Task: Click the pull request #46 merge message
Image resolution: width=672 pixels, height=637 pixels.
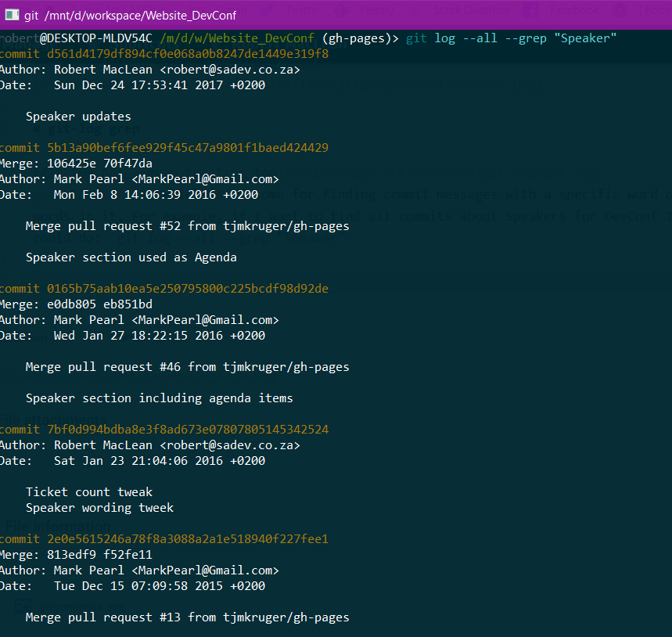Action: (x=188, y=366)
